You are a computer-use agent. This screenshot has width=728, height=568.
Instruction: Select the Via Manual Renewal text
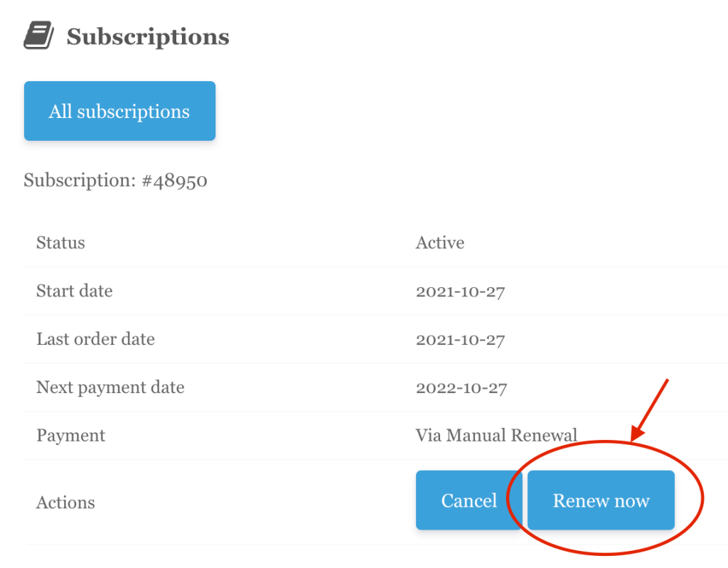coord(496,435)
